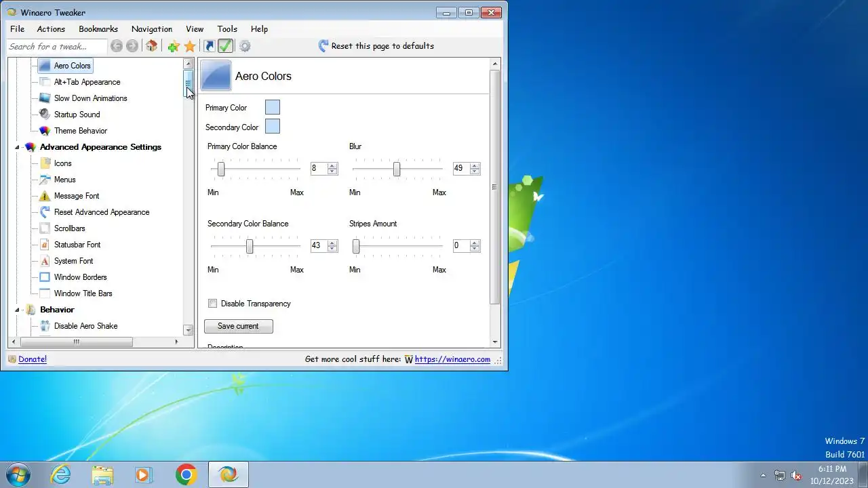Click the Primary Color Balance slider thumb

221,169
